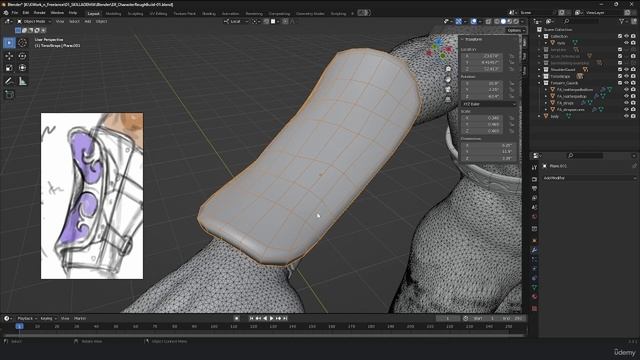Toggle X-ray display in viewport header

[488, 21]
